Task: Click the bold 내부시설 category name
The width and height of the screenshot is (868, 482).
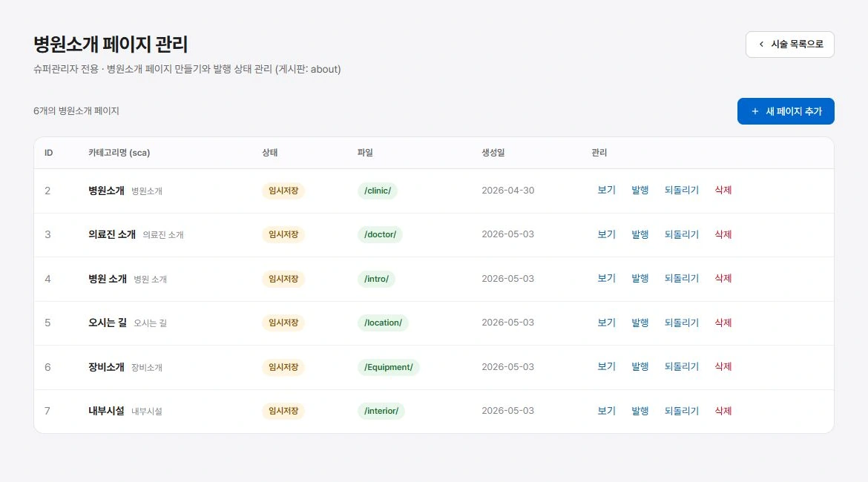Action: [x=106, y=411]
